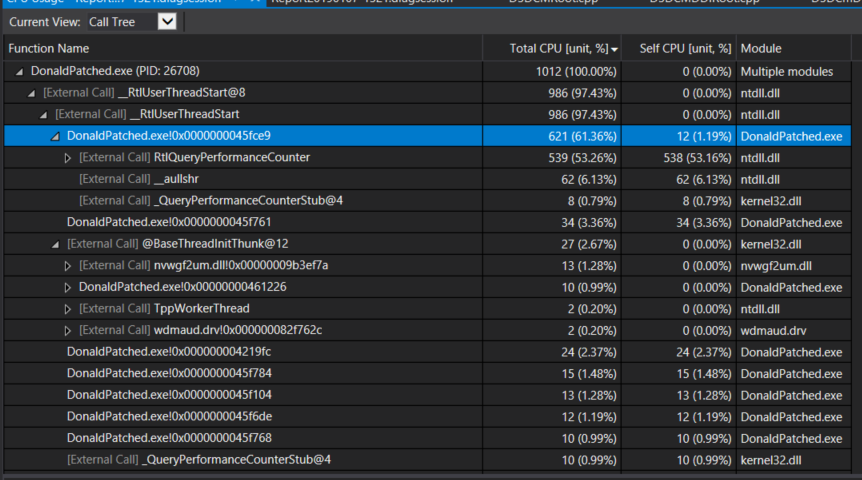This screenshot has height=480, width=862.
Task: Sort by the Function Name column header
Action: point(243,48)
